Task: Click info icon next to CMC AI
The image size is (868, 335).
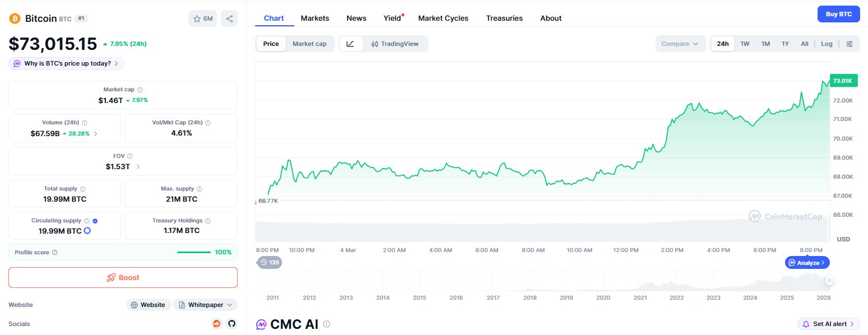Action: [x=327, y=324]
